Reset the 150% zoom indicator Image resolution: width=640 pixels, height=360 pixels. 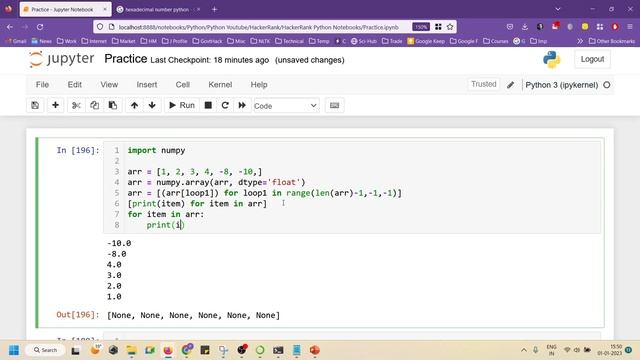click(x=420, y=27)
